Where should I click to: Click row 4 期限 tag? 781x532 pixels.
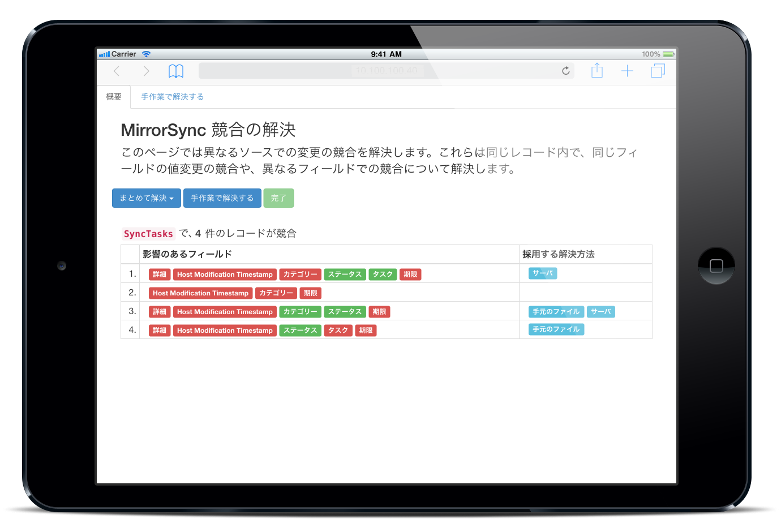click(x=366, y=331)
